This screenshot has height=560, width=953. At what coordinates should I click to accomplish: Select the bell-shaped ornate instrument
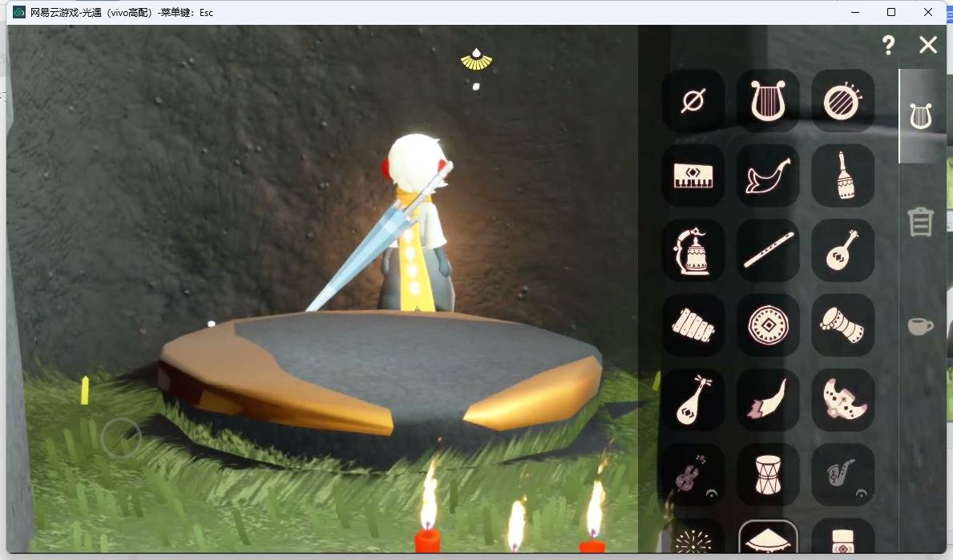[693, 250]
